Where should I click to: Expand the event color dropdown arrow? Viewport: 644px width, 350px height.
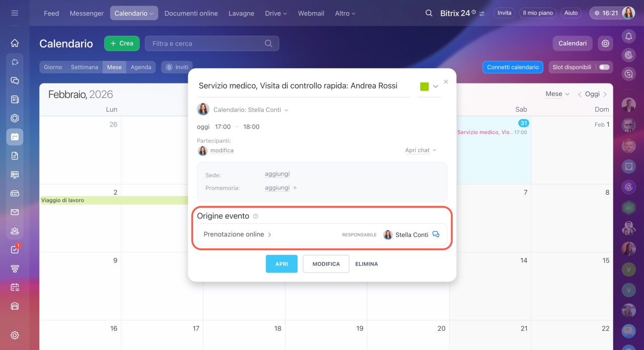pos(436,86)
